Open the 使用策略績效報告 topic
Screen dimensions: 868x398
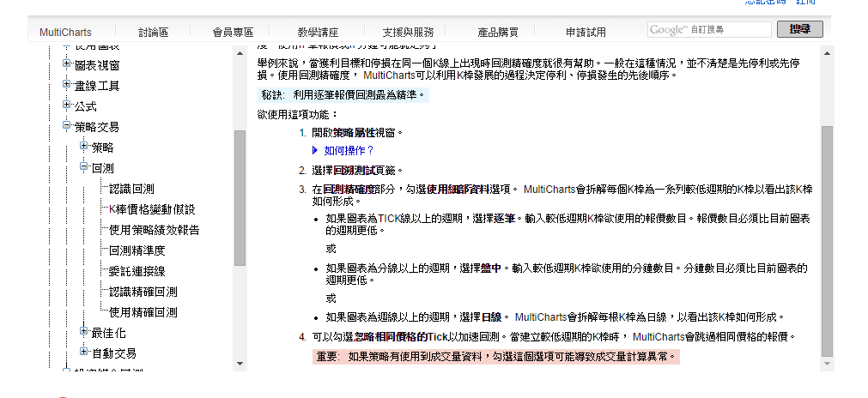pos(154,230)
